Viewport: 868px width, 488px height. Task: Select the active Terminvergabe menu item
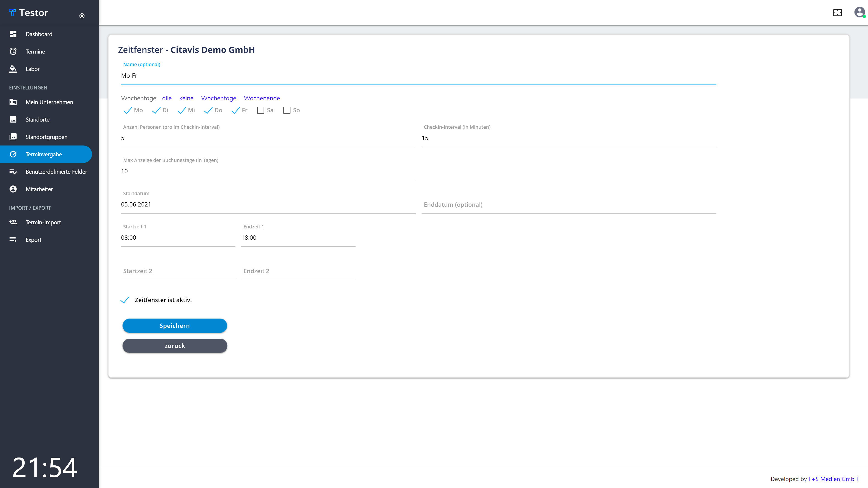(46, 154)
